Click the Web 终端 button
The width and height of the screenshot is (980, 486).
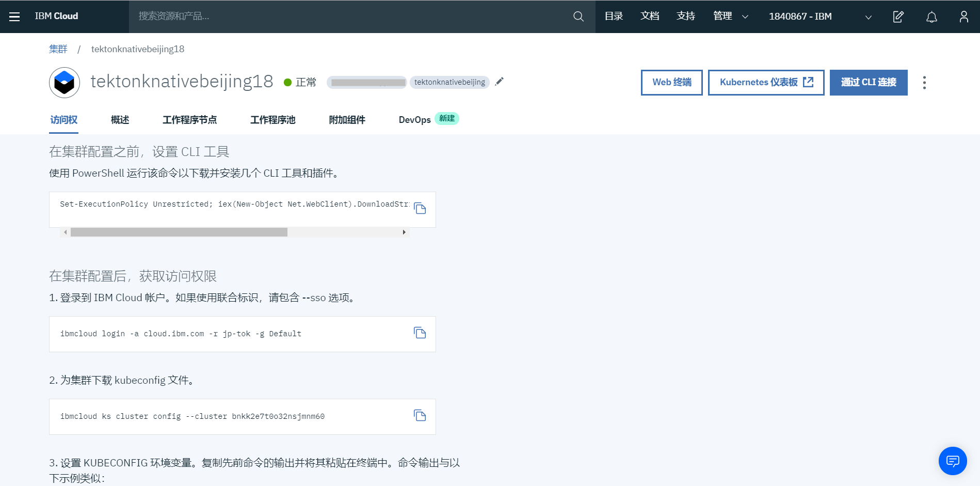(x=672, y=83)
